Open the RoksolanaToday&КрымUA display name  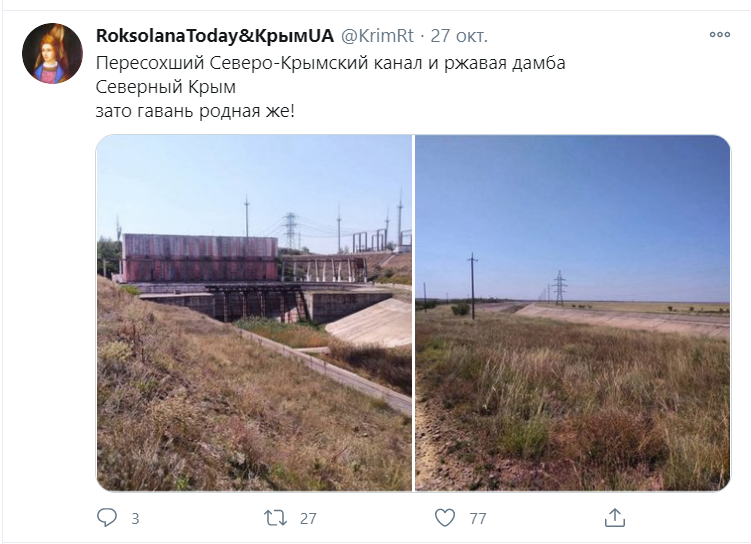click(x=215, y=36)
